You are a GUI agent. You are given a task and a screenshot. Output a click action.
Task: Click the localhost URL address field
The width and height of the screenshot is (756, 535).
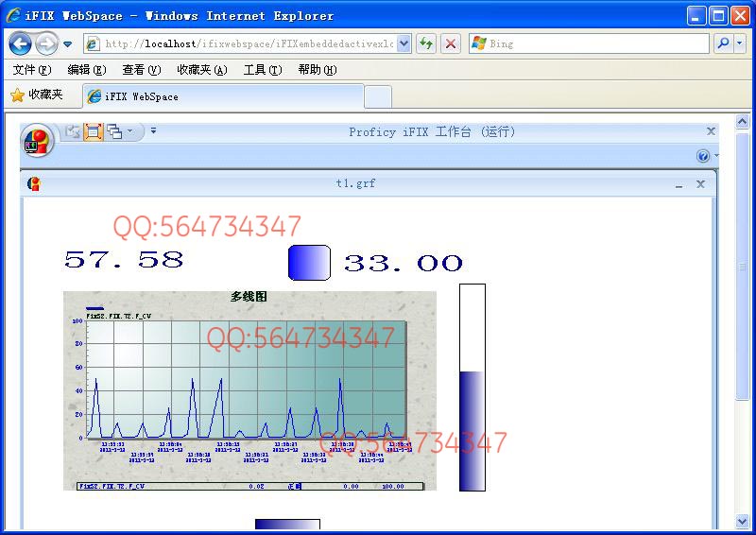(249, 43)
